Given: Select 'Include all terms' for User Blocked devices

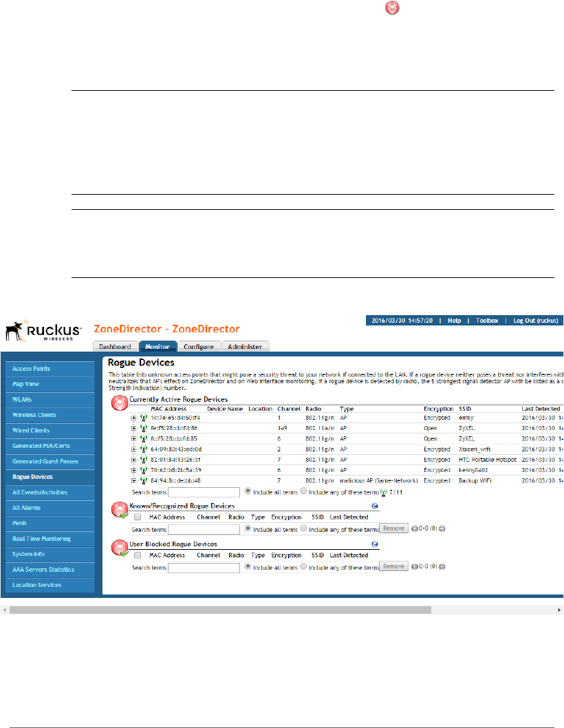Looking at the screenshot, I should tap(248, 566).
